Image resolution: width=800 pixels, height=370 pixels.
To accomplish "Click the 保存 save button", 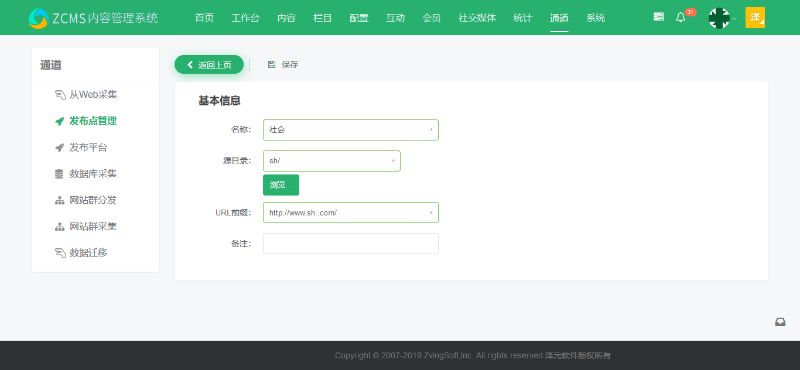I will 283,65.
